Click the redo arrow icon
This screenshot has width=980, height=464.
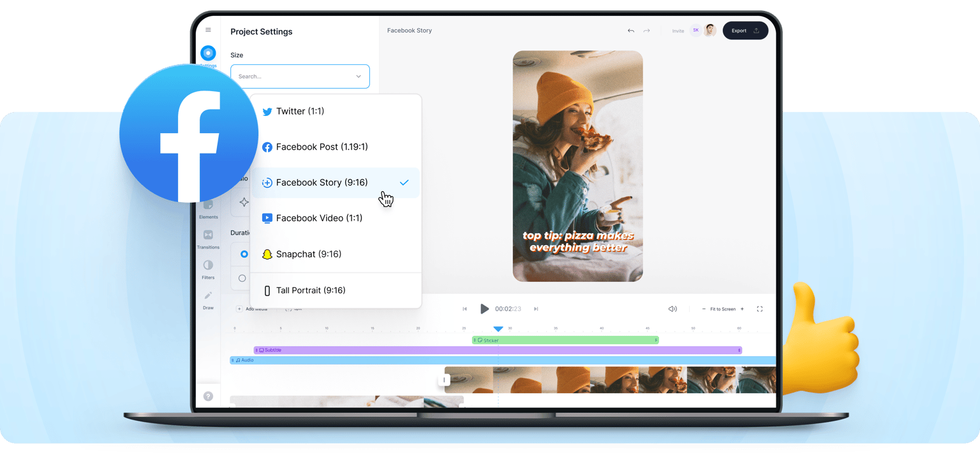click(x=646, y=31)
